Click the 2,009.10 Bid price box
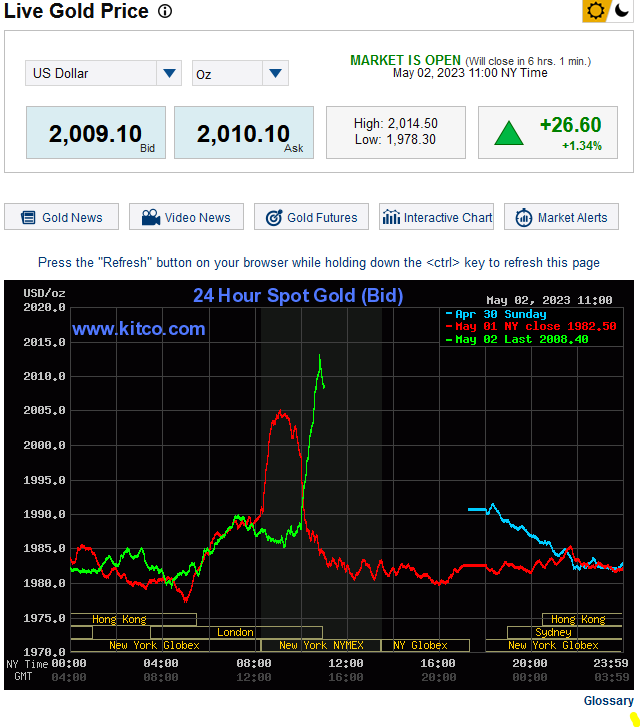 coord(96,133)
